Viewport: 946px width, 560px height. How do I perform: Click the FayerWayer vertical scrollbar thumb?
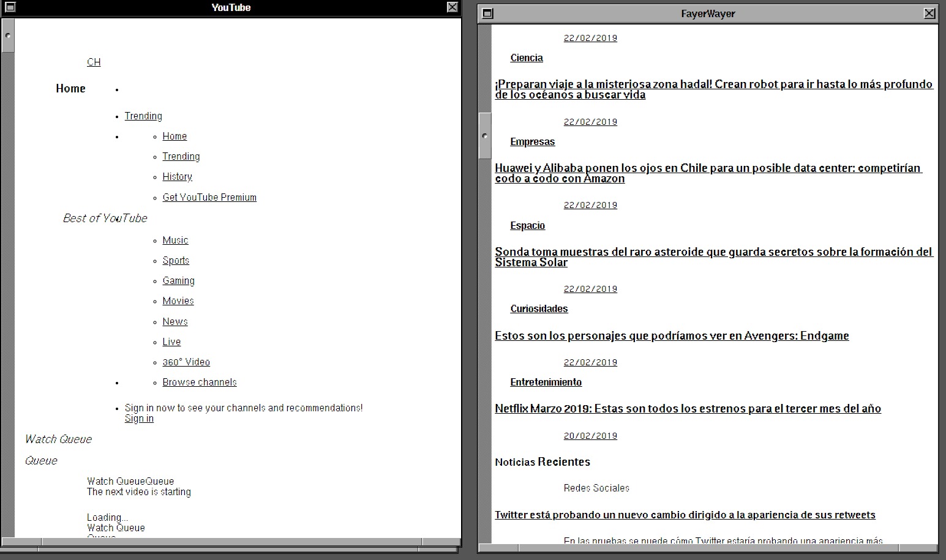[x=484, y=136]
